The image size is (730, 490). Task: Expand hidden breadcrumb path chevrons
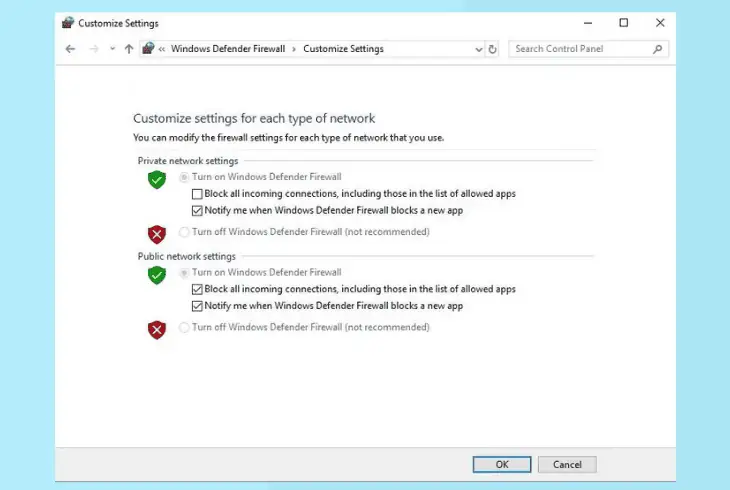point(162,49)
